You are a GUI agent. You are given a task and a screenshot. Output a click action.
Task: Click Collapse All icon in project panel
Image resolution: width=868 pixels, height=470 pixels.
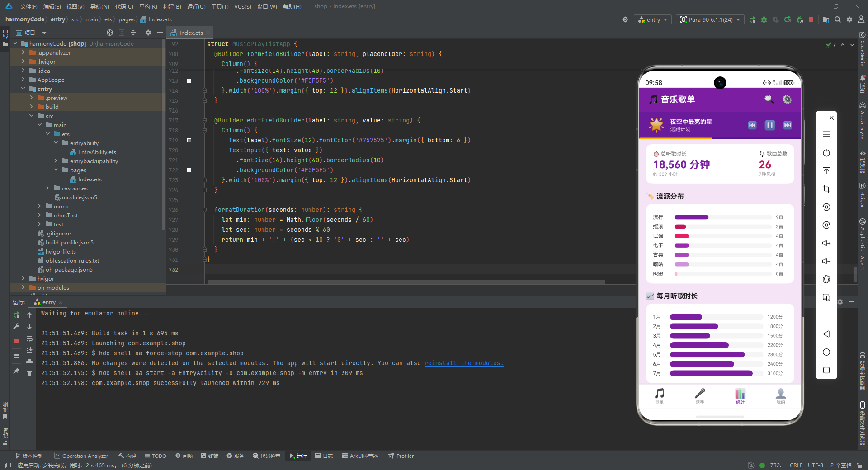point(133,33)
